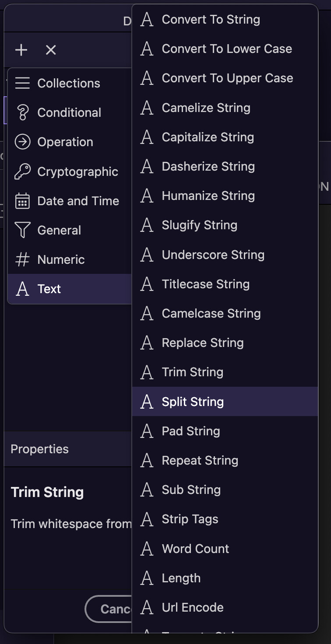Click the Cancel button
Screen dimensions: 331x644
pos(109,609)
